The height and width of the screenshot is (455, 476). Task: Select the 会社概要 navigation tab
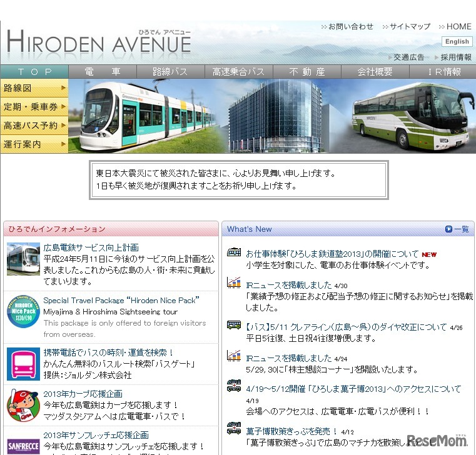pyautogui.click(x=375, y=72)
